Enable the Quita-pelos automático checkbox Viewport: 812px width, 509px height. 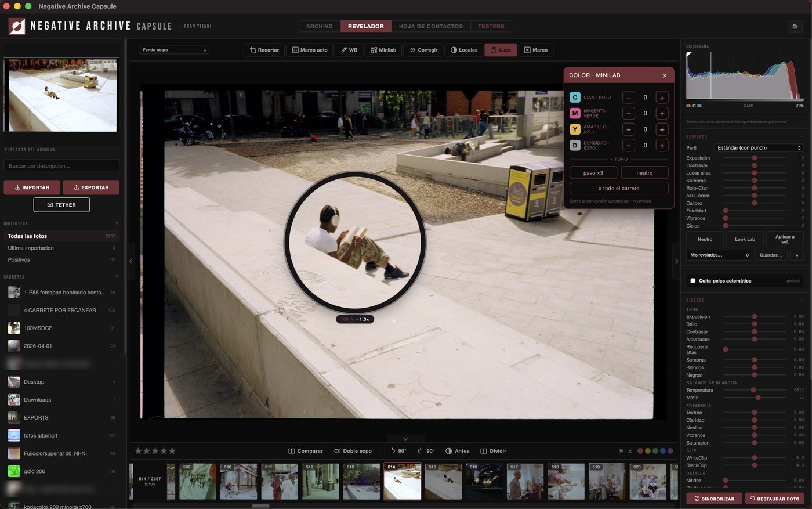(693, 281)
